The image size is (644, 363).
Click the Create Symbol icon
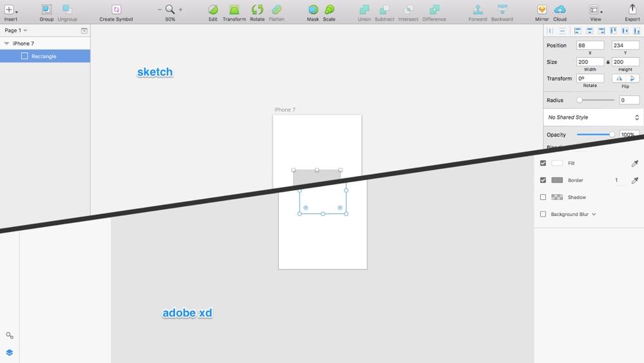tap(116, 10)
